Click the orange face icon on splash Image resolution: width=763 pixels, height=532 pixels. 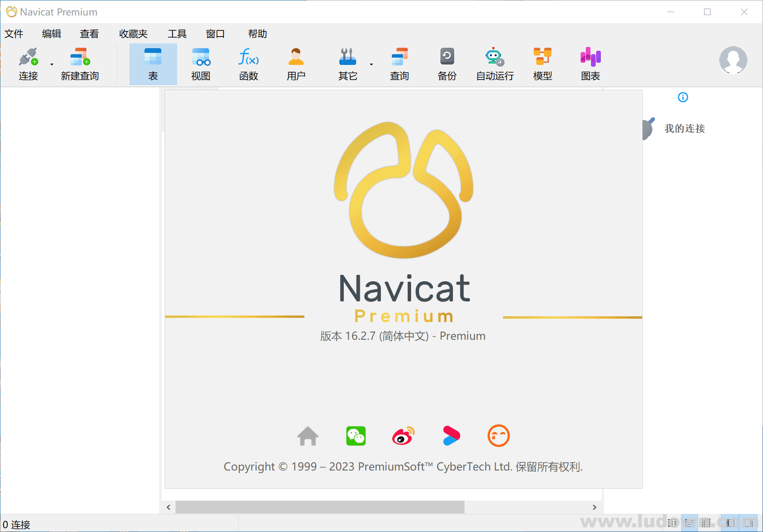point(498,436)
